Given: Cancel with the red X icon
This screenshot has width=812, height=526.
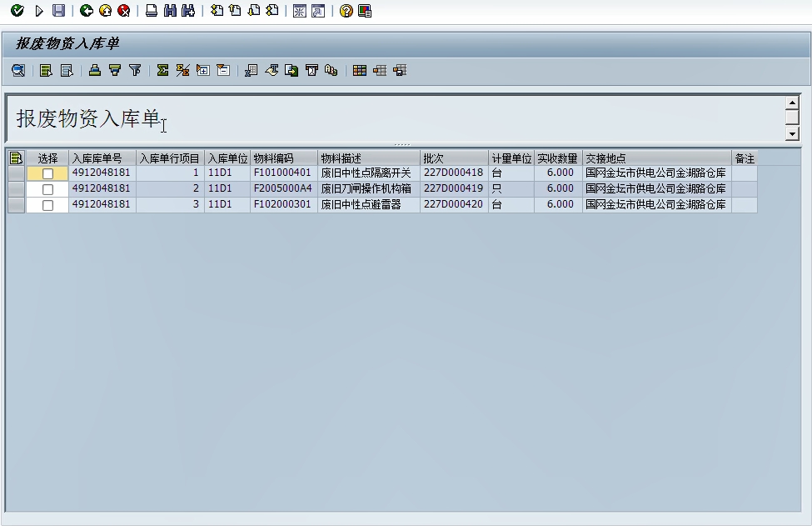Looking at the screenshot, I should point(123,11).
